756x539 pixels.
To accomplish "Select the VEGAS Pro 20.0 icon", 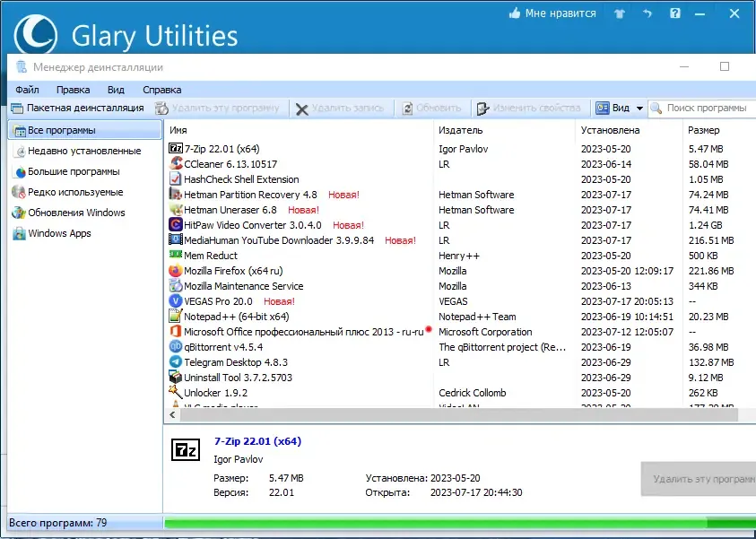I will [176, 300].
